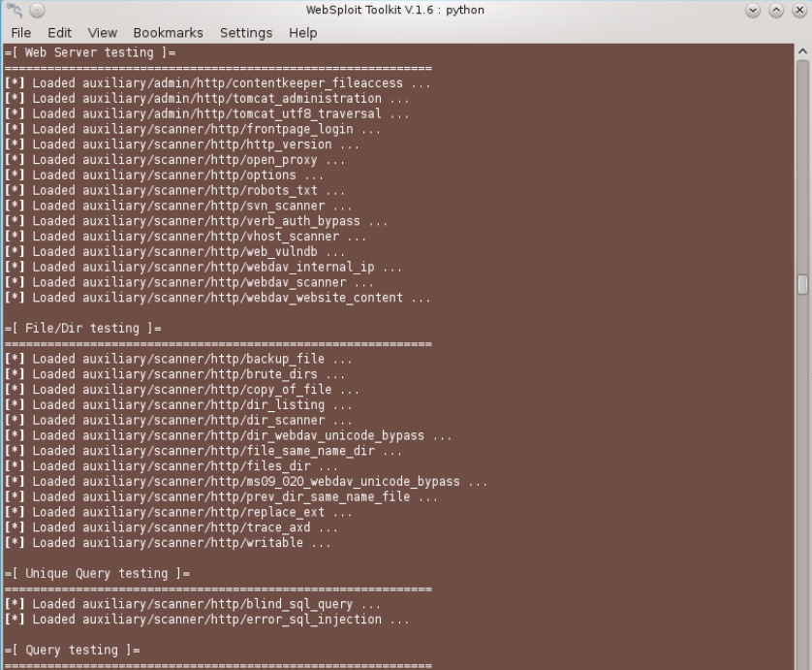This screenshot has height=670, width=812.
Task: Open the window menu icon in title bar
Action: click(13, 11)
